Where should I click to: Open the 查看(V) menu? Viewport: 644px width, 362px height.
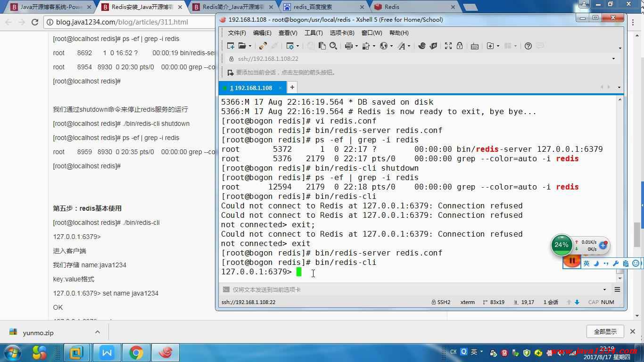point(288,33)
